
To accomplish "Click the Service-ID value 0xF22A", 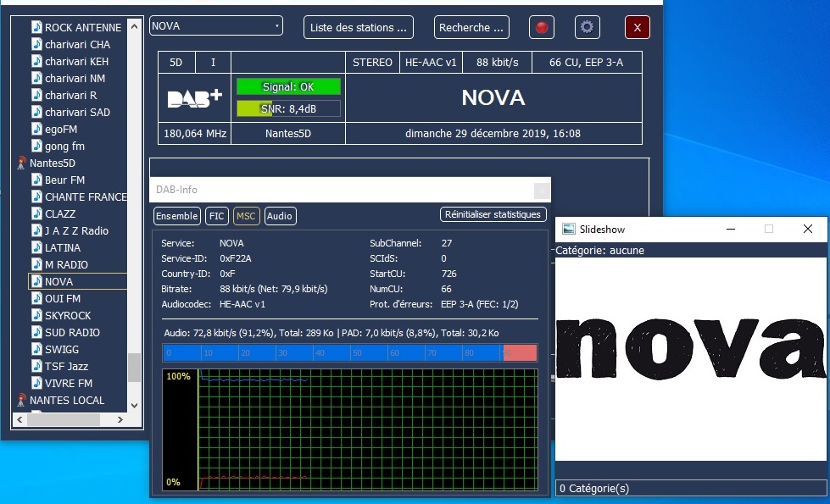I will pos(236,258).
